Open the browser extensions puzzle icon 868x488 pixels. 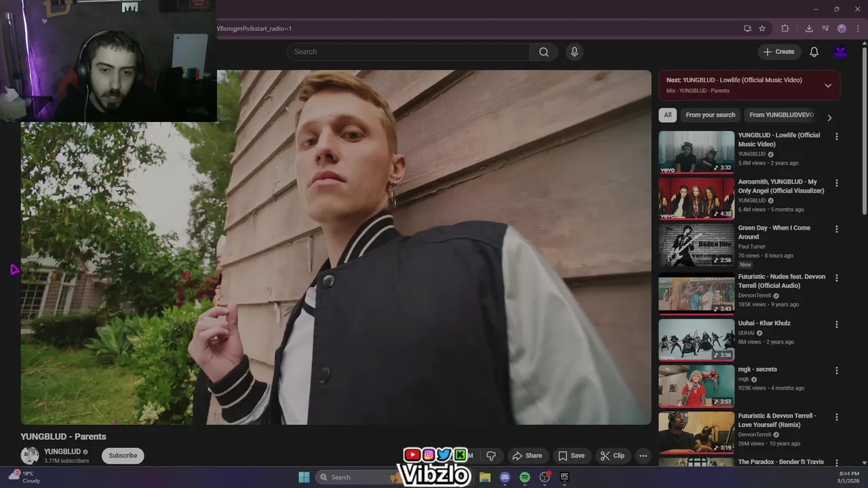pyautogui.click(x=785, y=28)
